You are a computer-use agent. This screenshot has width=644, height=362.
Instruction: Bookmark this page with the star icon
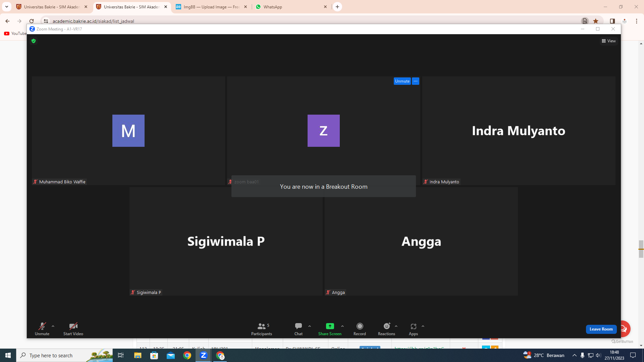(596, 21)
